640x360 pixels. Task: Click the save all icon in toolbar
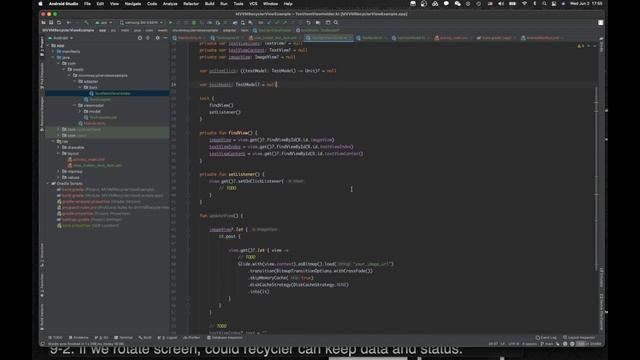point(51,22)
